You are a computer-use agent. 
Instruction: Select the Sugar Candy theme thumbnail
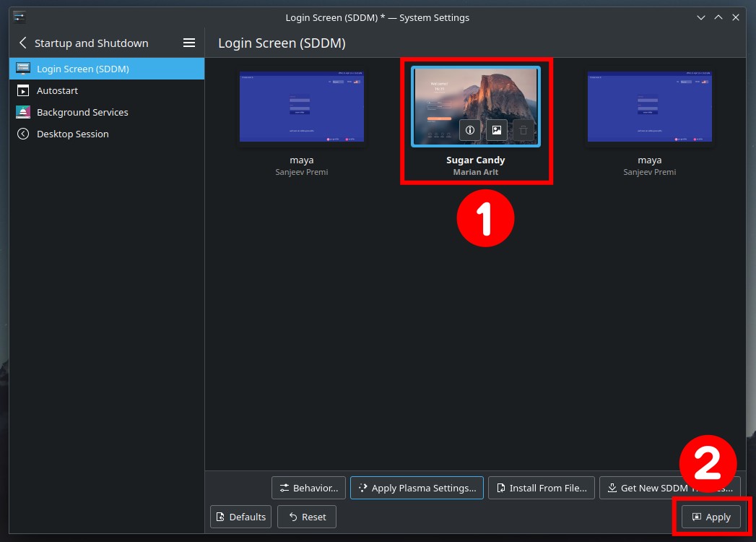475,106
